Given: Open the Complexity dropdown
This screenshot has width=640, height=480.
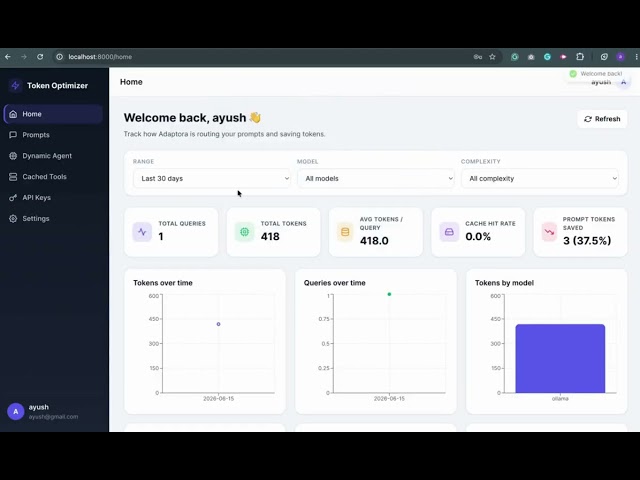Looking at the screenshot, I should (540, 178).
